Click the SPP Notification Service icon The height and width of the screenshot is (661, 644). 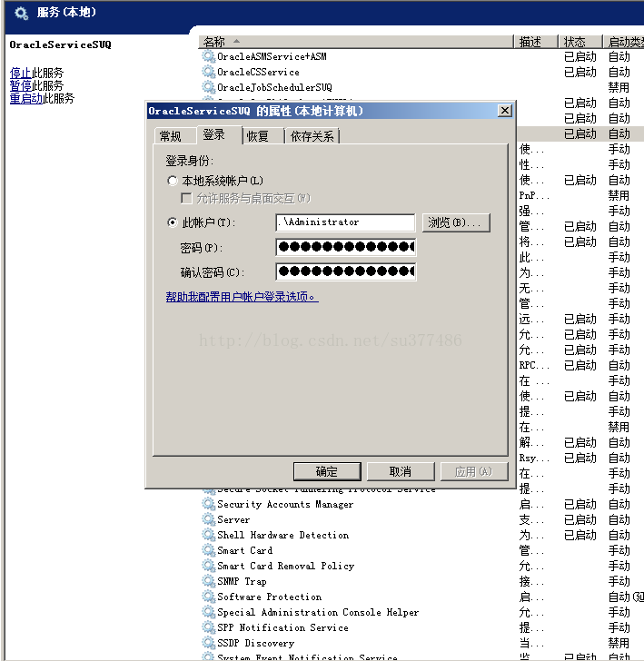pyautogui.click(x=208, y=627)
